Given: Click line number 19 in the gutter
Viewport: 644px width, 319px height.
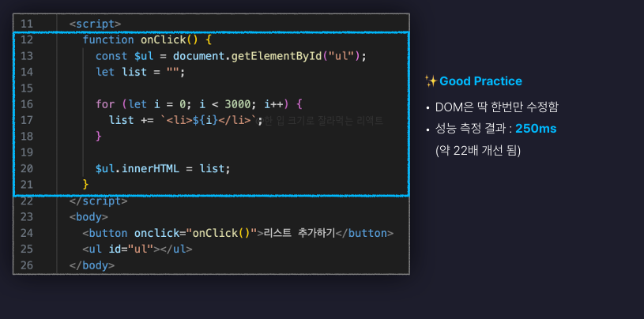Looking at the screenshot, I should coord(26,152).
